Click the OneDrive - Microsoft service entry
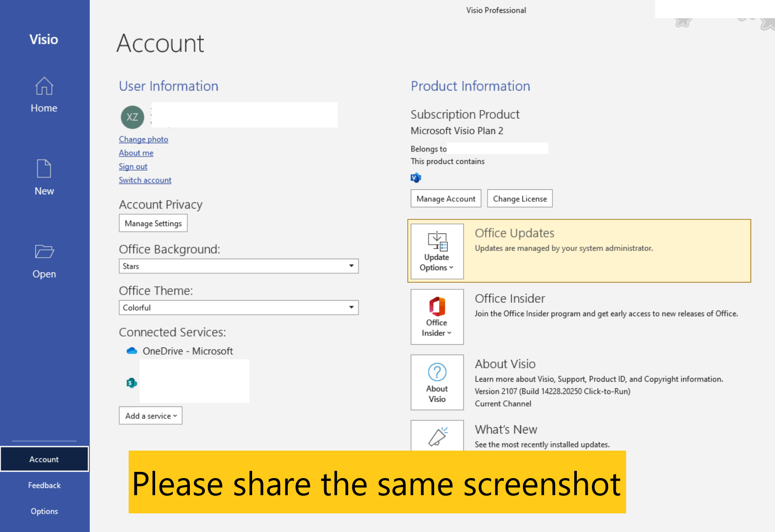This screenshot has width=775, height=532. (180, 351)
